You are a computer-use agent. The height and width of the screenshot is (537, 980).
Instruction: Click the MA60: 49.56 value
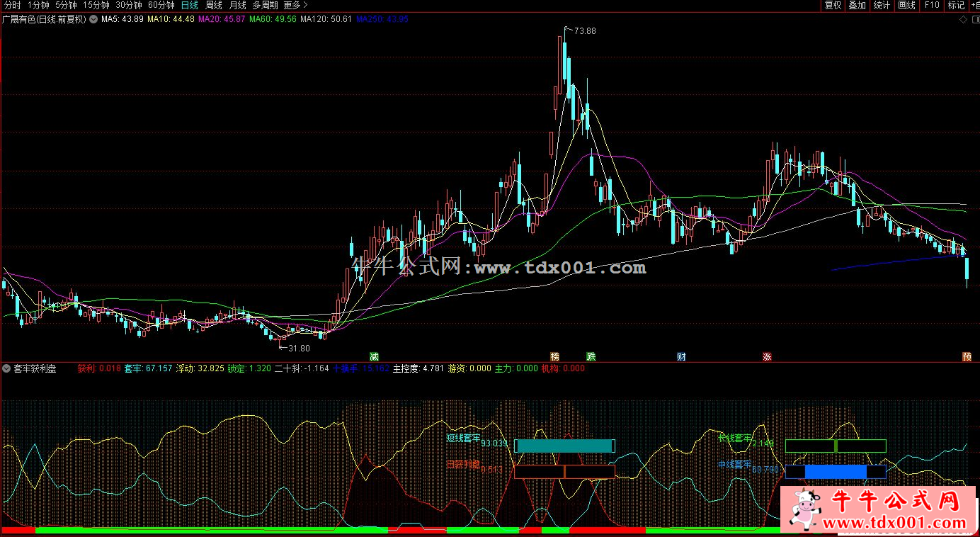pyautogui.click(x=273, y=19)
